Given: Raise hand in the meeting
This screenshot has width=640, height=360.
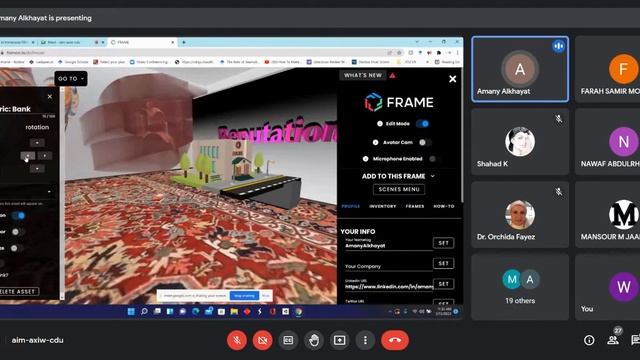Looking at the screenshot, I should pos(314,340).
